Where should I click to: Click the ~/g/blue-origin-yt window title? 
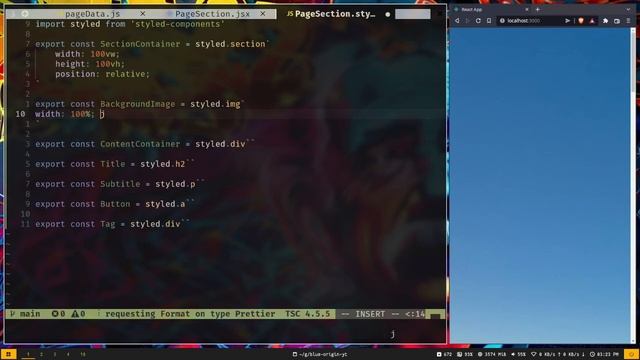click(320, 354)
